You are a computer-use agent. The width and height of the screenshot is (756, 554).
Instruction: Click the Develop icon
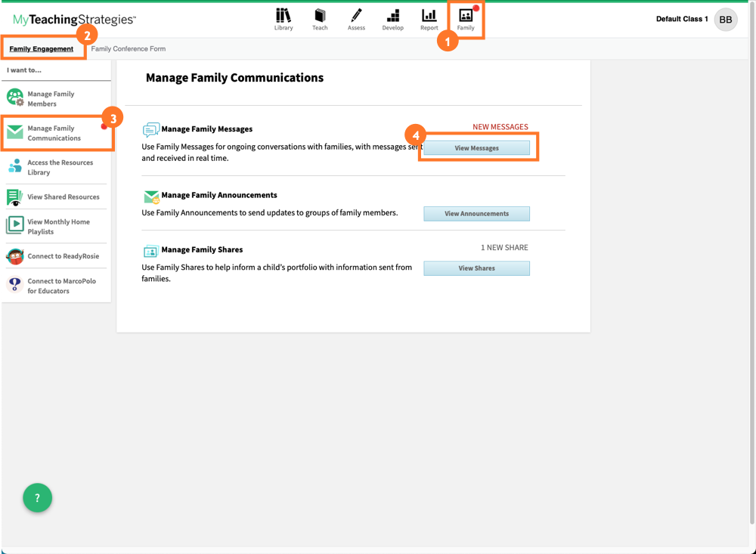point(392,19)
